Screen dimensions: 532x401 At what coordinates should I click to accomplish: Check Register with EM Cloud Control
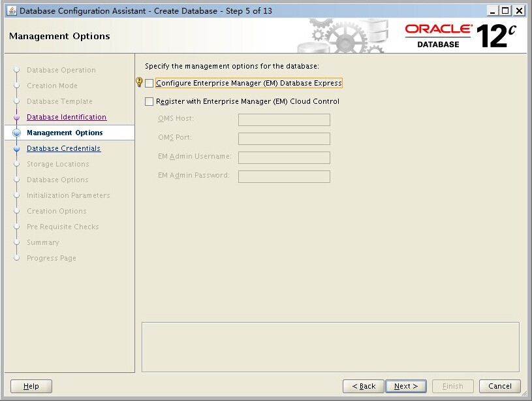tap(149, 102)
